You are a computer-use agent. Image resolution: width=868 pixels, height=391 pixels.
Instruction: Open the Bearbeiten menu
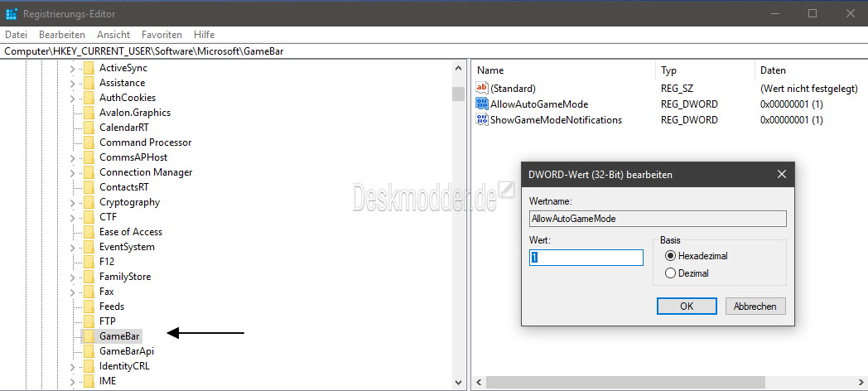(x=62, y=34)
